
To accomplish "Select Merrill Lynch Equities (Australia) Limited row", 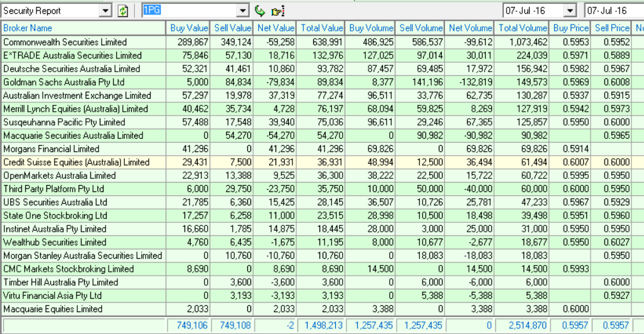I will point(322,109).
